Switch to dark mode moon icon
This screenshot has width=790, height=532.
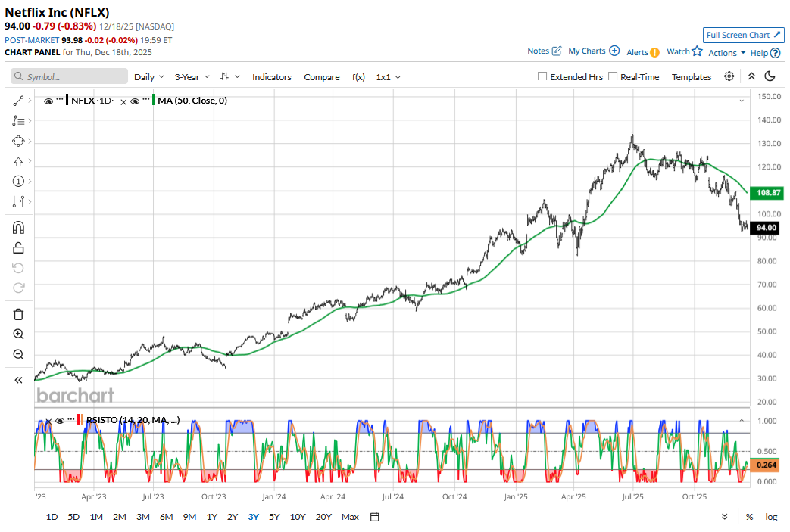tap(770, 76)
